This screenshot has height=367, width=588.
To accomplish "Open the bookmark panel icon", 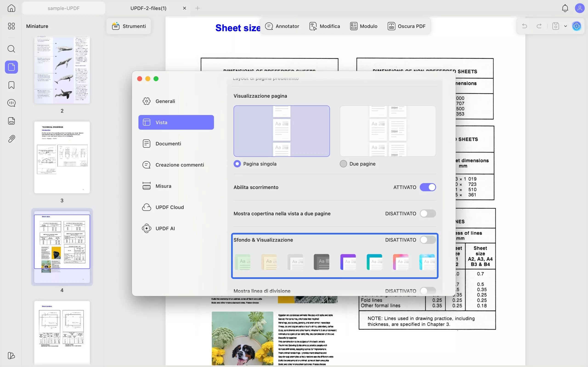I will click(11, 85).
